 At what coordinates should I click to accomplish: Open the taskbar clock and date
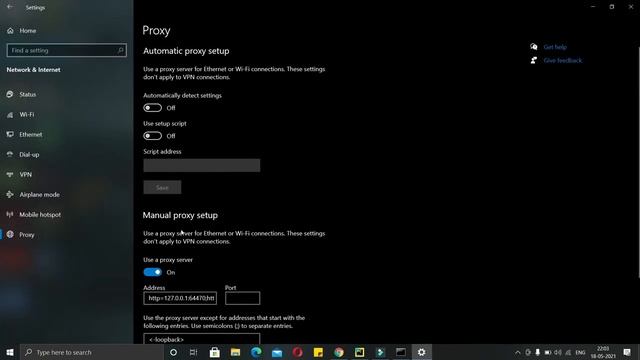(x=603, y=352)
